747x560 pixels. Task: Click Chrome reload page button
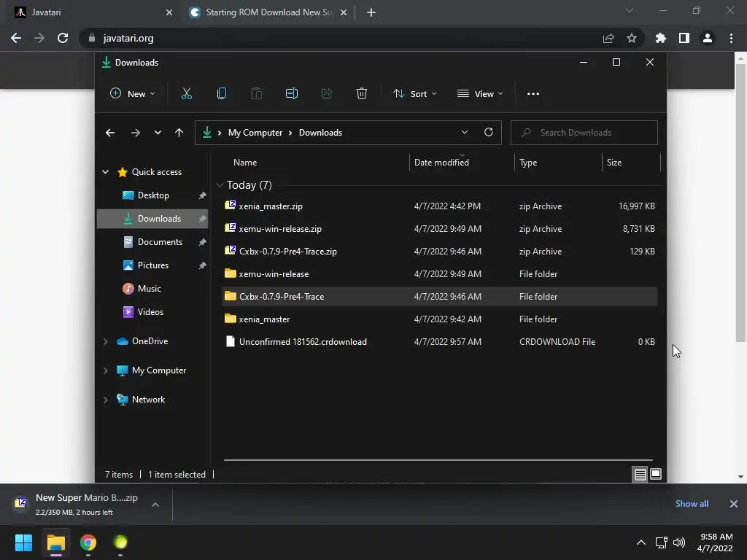click(x=63, y=38)
